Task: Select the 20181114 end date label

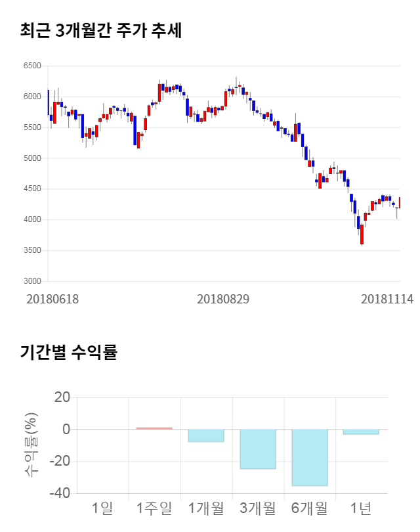Action: [x=387, y=299]
